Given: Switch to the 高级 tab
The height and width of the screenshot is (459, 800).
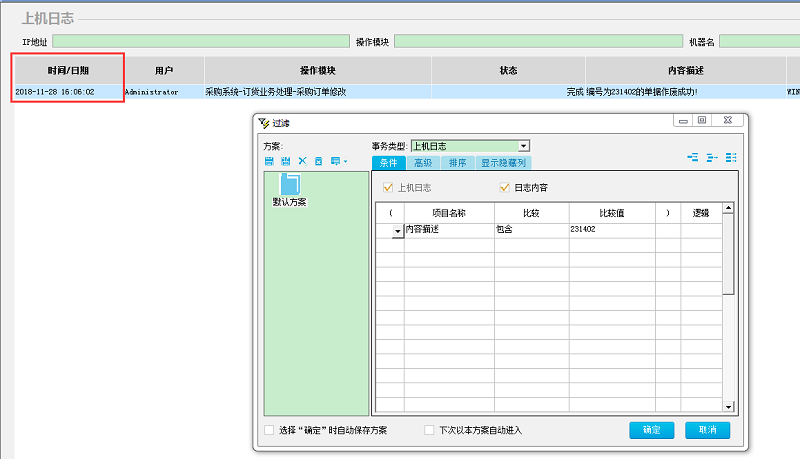Looking at the screenshot, I should (422, 162).
